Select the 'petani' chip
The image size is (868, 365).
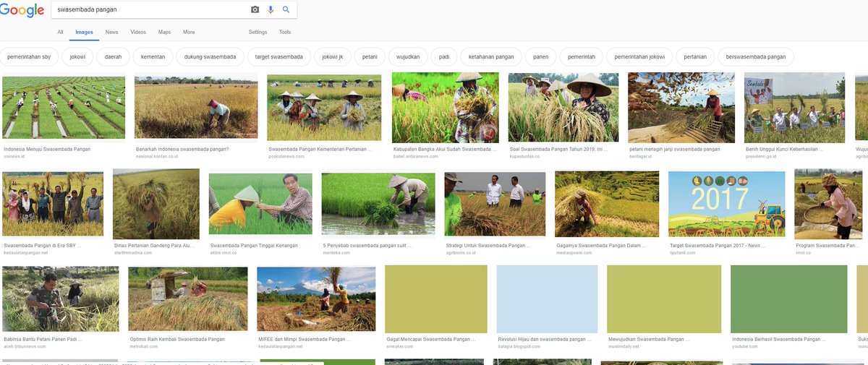click(x=370, y=56)
